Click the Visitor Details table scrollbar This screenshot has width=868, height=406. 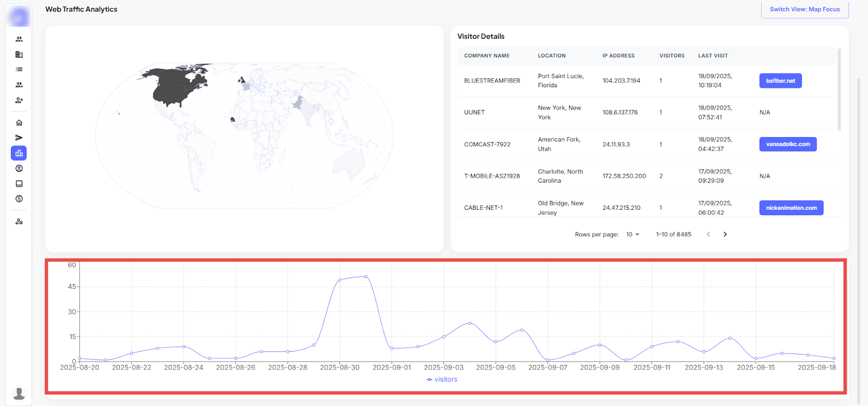point(839,90)
